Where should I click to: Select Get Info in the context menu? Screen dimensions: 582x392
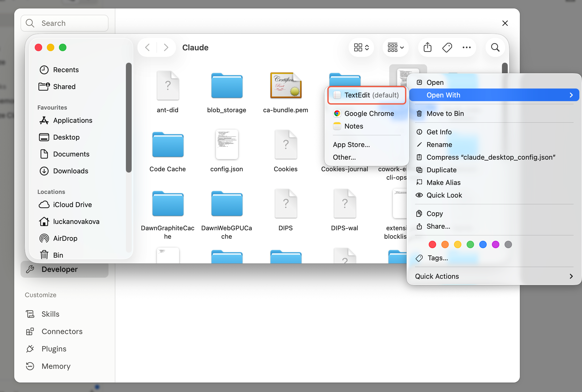click(494, 132)
